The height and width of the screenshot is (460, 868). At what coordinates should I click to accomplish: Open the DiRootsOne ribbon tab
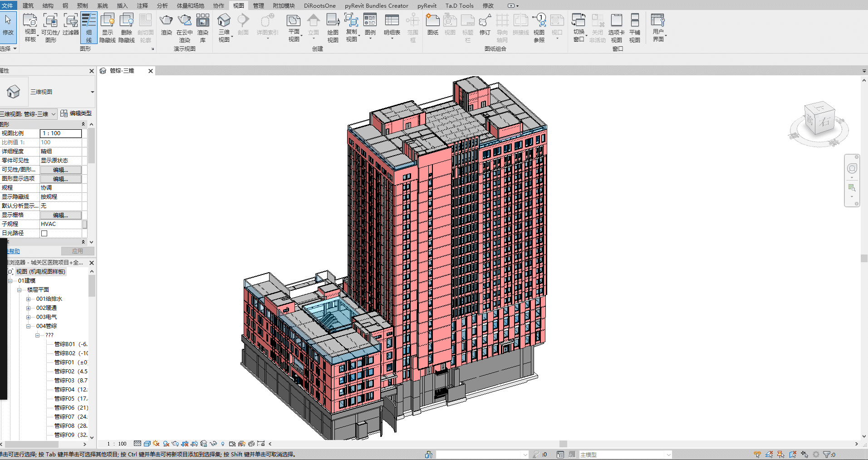point(320,5)
